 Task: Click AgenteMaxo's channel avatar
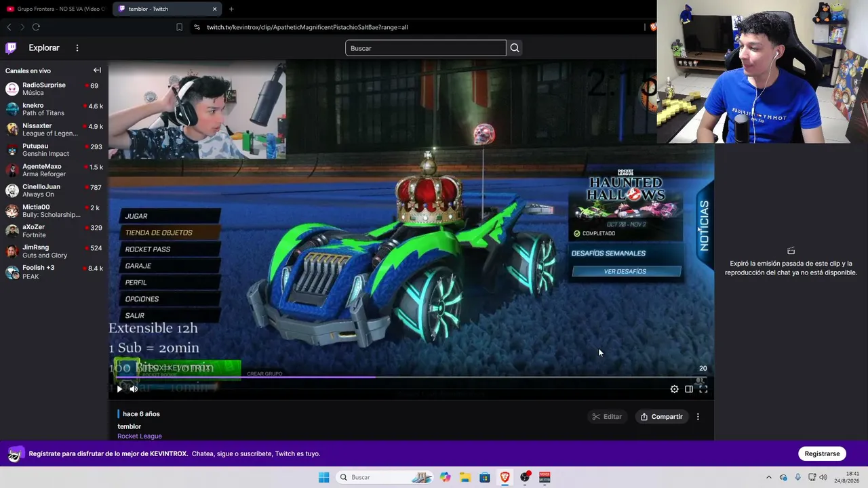12,170
